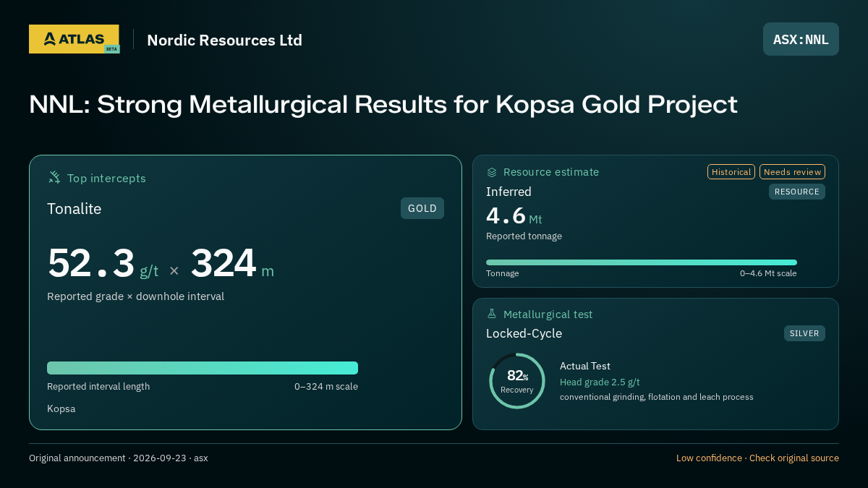Image resolution: width=868 pixels, height=488 pixels.
Task: Click the Inferred category label
Action: (509, 192)
